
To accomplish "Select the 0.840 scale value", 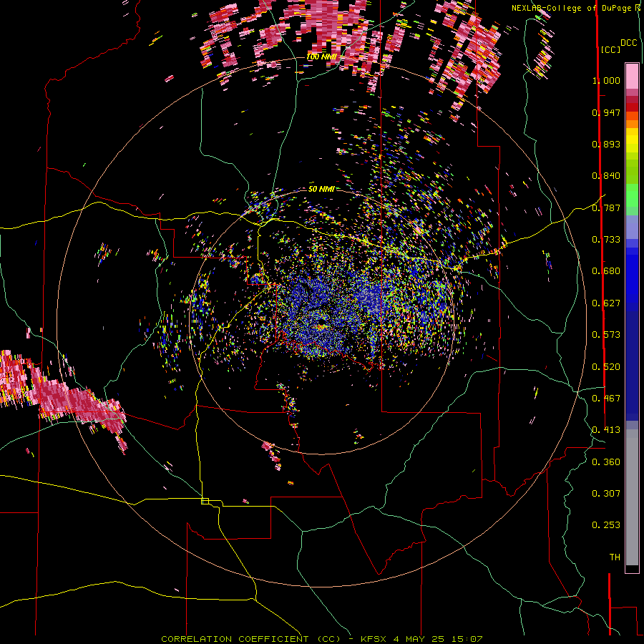I will 606,176.
